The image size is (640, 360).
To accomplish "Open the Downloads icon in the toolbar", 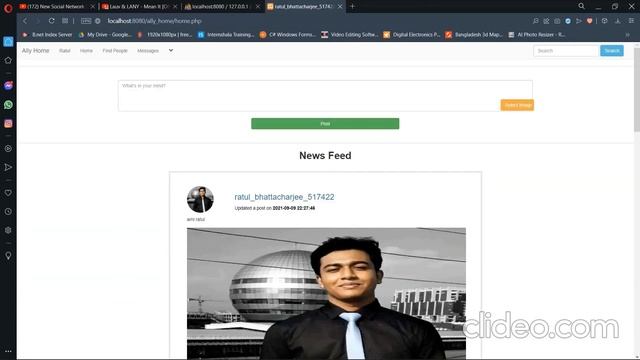I will (x=618, y=21).
